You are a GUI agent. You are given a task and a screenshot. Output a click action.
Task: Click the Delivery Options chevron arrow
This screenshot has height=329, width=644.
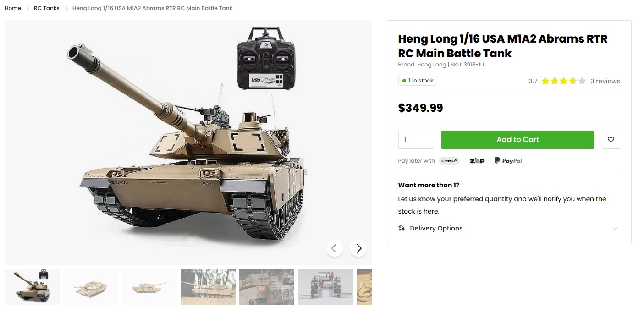(x=616, y=228)
